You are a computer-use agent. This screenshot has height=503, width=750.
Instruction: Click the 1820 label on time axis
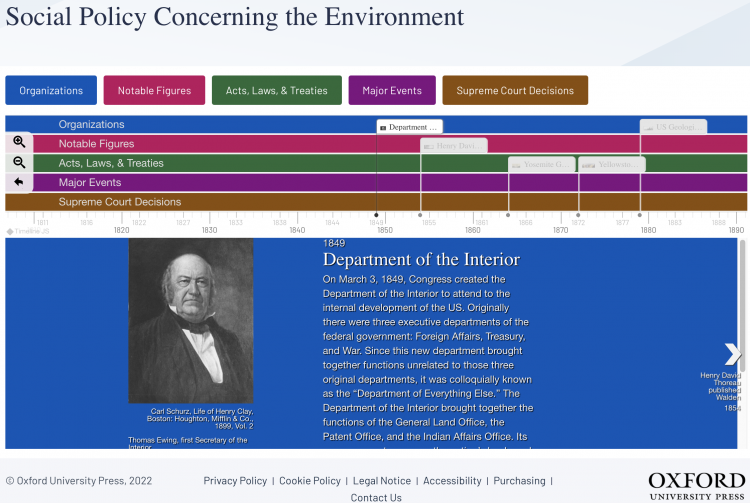pos(121,230)
